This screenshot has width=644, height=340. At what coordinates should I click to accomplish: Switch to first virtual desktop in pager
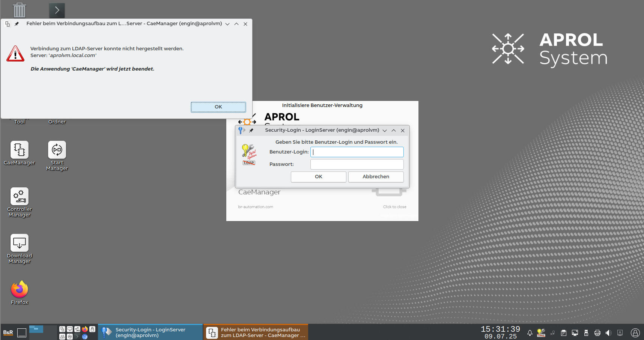pos(36,329)
